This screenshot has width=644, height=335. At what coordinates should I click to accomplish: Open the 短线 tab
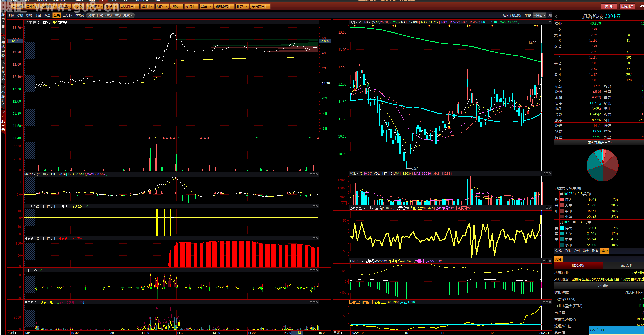(x=567, y=251)
